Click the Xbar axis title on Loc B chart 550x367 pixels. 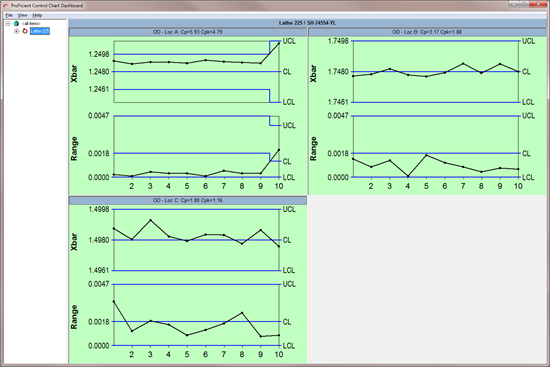(313, 73)
